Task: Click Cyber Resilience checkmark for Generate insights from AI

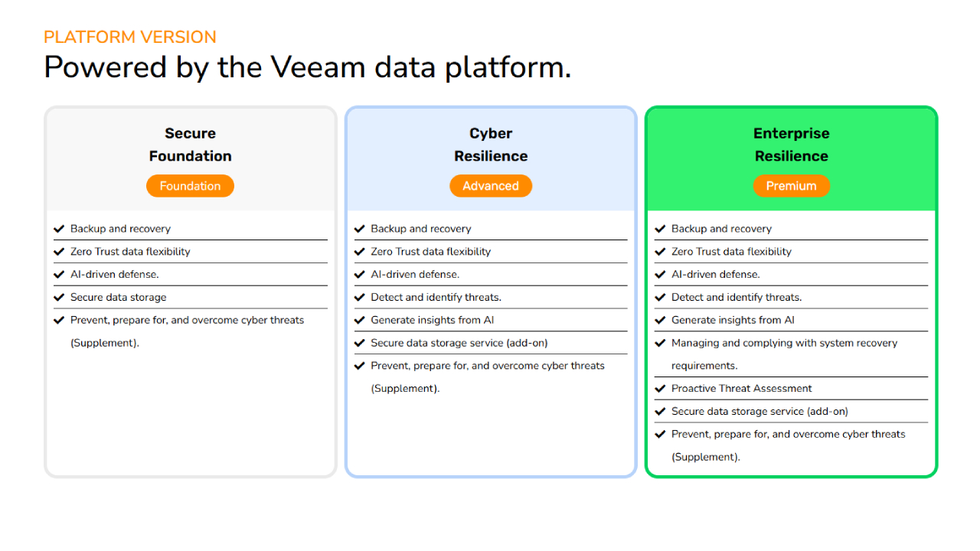Action: 360,321
